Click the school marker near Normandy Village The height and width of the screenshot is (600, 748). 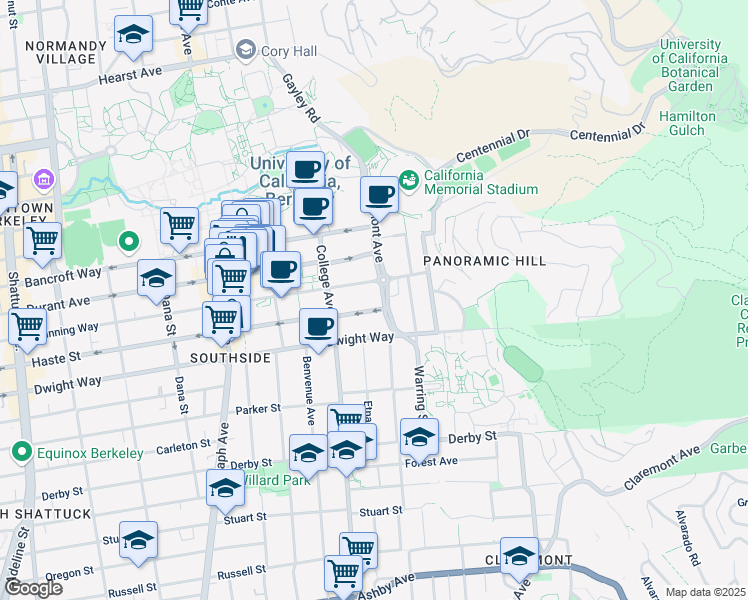133,36
